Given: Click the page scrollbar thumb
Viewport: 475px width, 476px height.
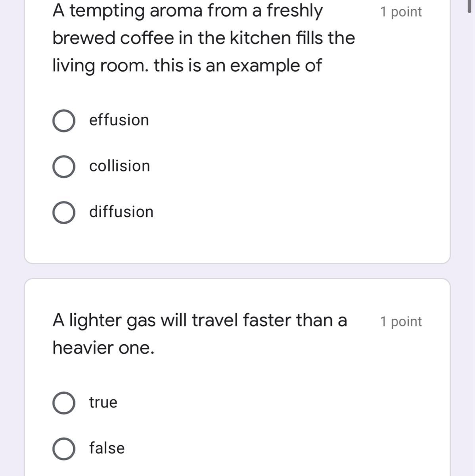Looking at the screenshot, I should click(x=469, y=6).
